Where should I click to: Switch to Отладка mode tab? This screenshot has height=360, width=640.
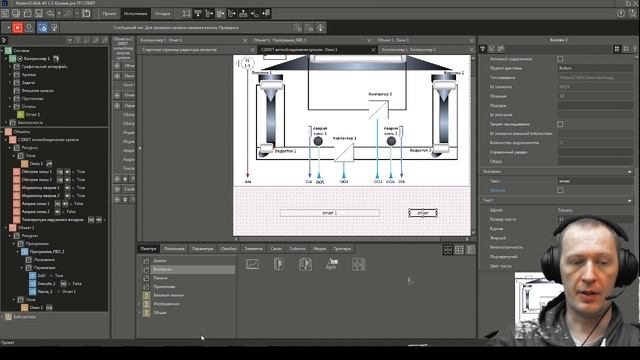(162, 13)
